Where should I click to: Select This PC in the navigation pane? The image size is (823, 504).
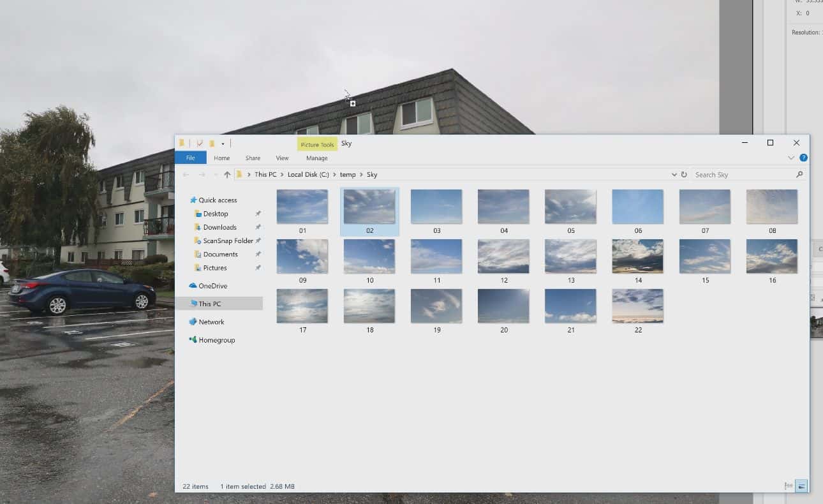[x=209, y=304]
